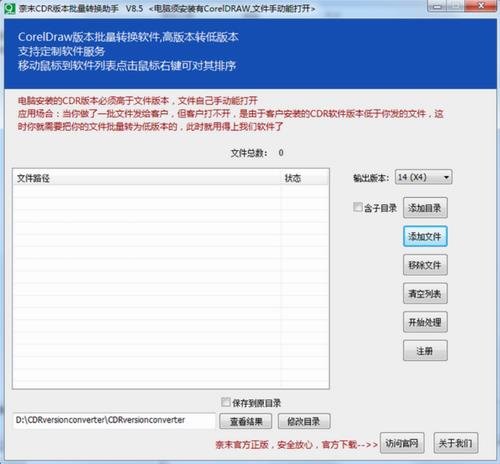The width and height of the screenshot is (500, 464).
Task: Click the 移除文件 button
Action: [x=425, y=265]
